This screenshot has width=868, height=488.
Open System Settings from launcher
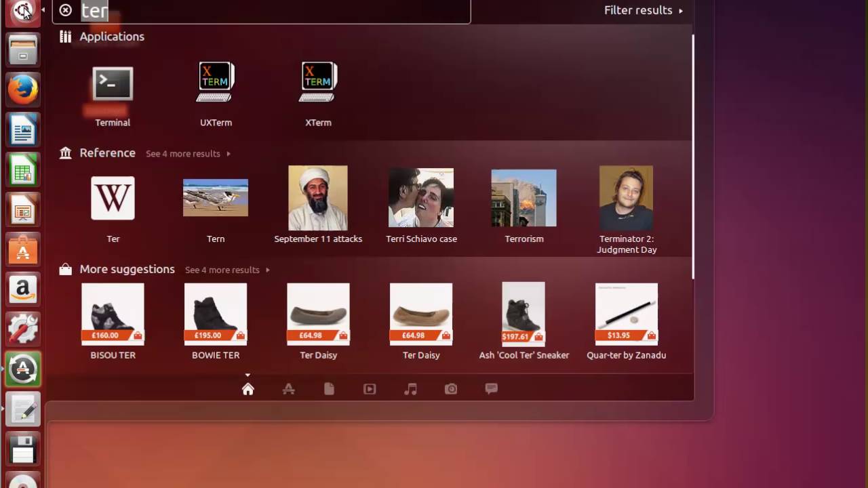[x=23, y=330]
